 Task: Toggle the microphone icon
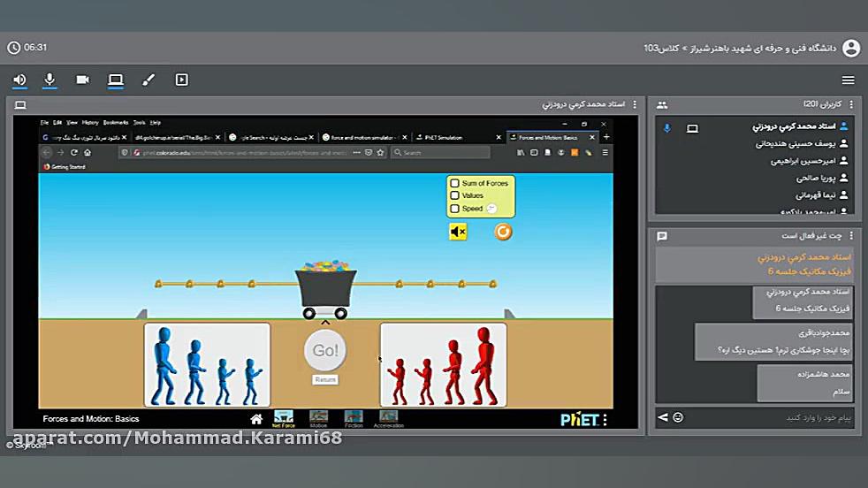pos(49,80)
